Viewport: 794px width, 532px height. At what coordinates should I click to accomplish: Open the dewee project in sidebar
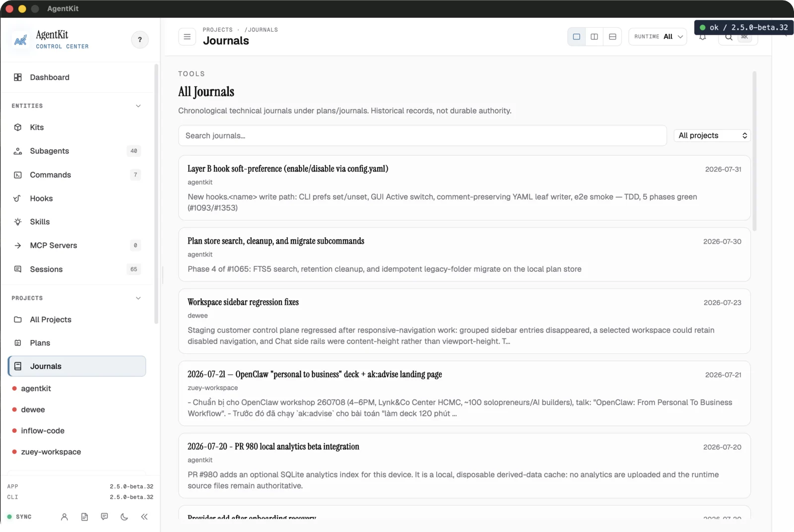(x=33, y=410)
